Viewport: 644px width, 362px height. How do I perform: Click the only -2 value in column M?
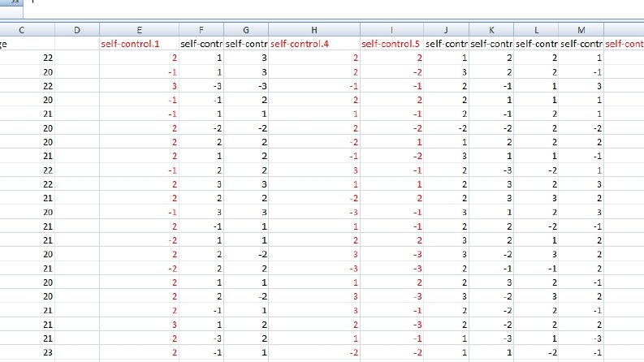tap(581, 128)
